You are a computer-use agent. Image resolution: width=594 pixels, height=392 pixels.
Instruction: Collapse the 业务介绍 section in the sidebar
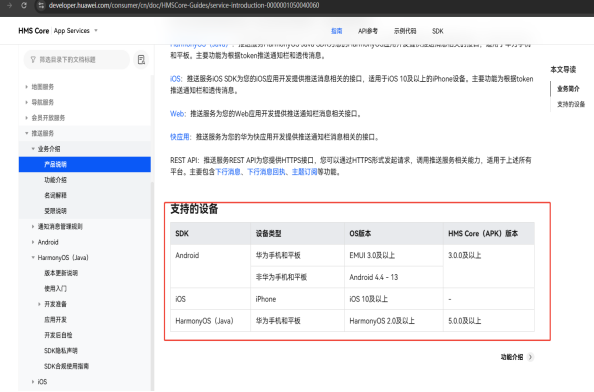click(x=33, y=149)
